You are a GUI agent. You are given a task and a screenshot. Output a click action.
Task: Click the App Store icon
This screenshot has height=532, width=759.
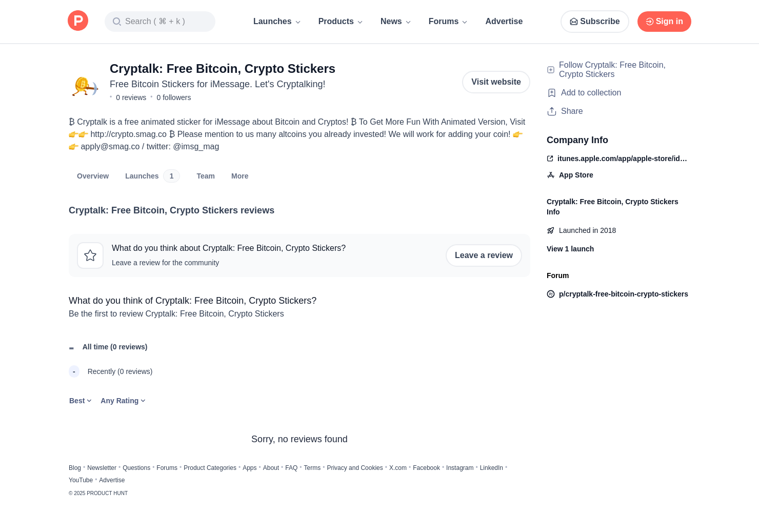coord(551,175)
